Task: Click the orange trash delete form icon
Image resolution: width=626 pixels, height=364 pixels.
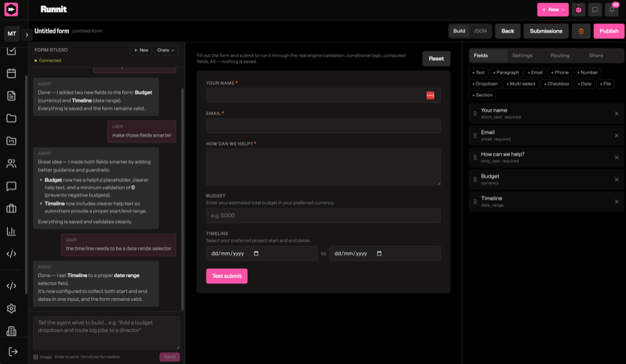Action: (x=581, y=31)
